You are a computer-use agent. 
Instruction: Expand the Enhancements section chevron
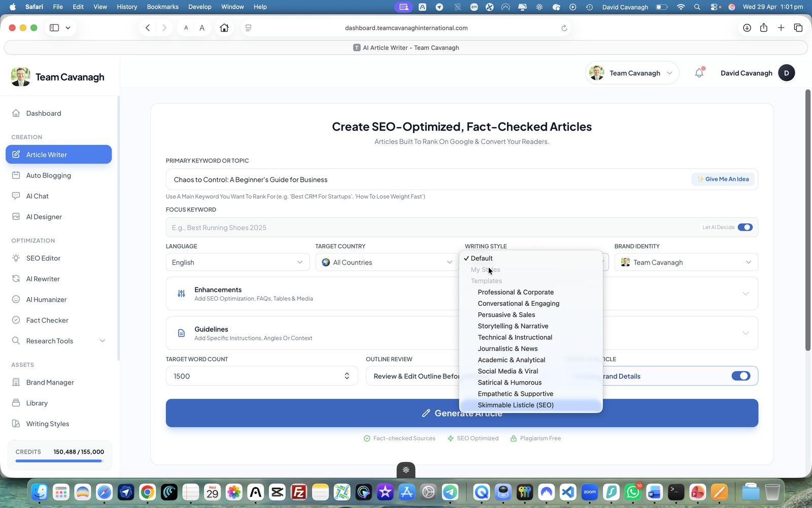coord(746,294)
